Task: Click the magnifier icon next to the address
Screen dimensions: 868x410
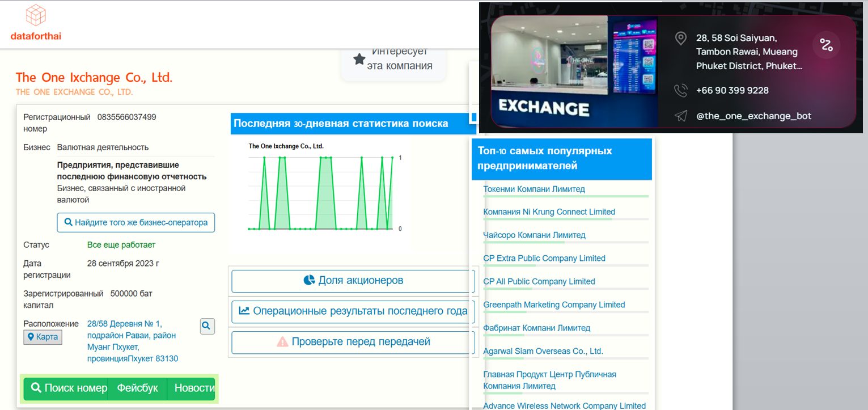Action: click(207, 326)
